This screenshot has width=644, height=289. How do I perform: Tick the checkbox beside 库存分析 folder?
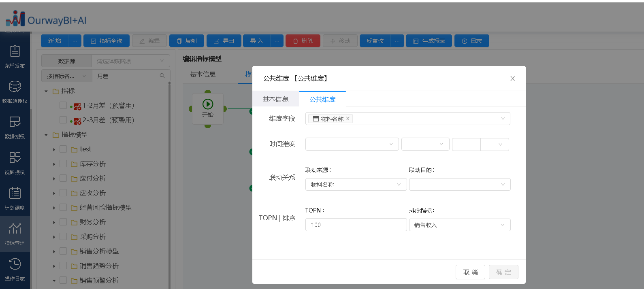coord(63,164)
